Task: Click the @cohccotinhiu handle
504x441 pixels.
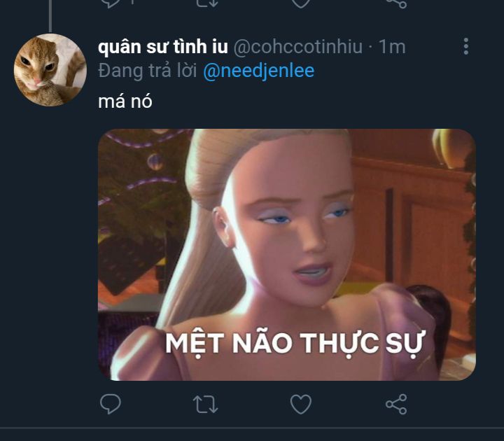Action: [x=298, y=47]
